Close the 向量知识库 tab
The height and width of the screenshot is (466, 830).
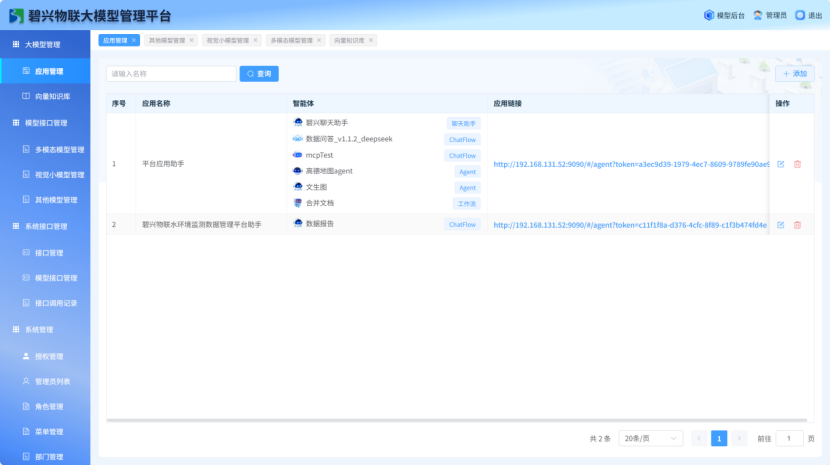[371, 40]
